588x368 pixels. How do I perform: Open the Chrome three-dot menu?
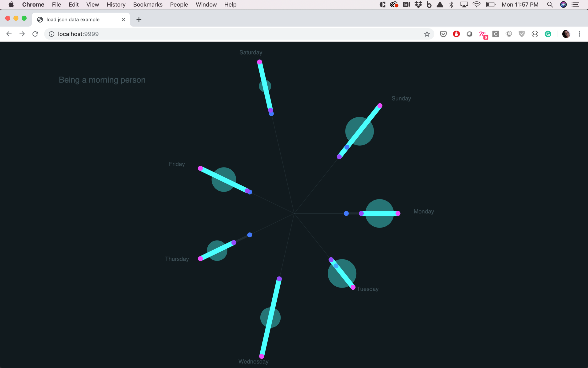point(579,34)
